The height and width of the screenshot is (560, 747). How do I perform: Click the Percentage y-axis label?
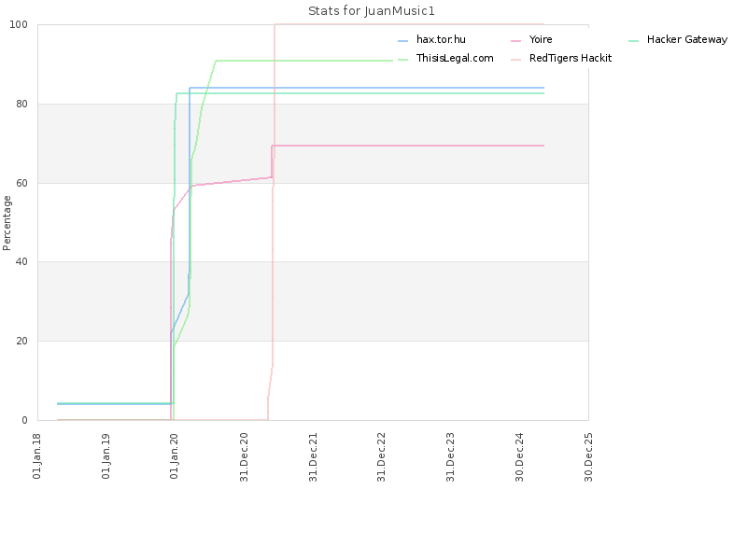(7, 223)
